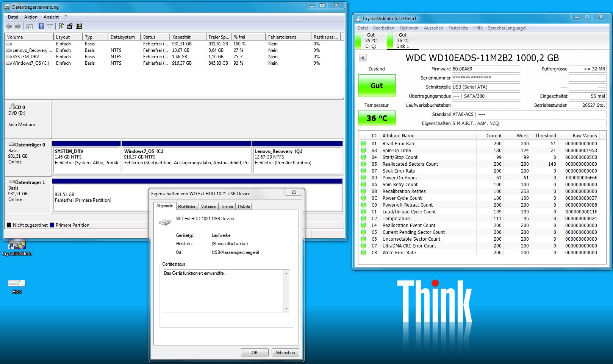
Task: Open the Optionen menu in CrystalDiskInfo
Action: click(409, 28)
